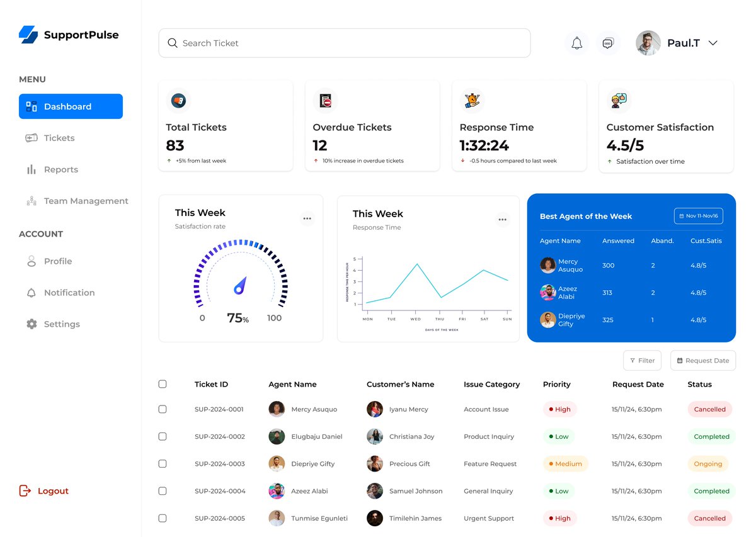Check the box for ticket SUP-2024-0002
756x537 pixels.
(163, 436)
